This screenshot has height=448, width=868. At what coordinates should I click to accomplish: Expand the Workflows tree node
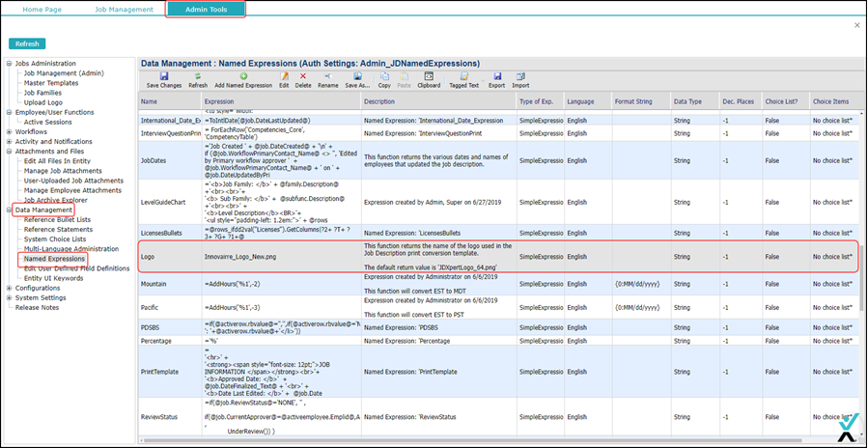(9, 132)
